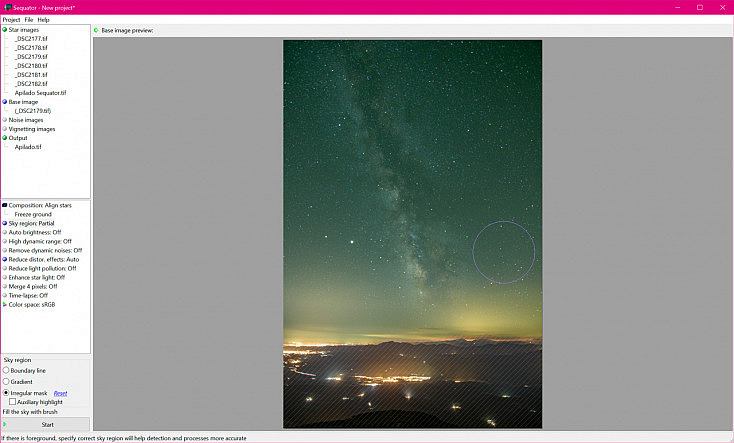Click the Auto brightness option icon
The height and width of the screenshot is (443, 734).
pyautogui.click(x=5, y=232)
